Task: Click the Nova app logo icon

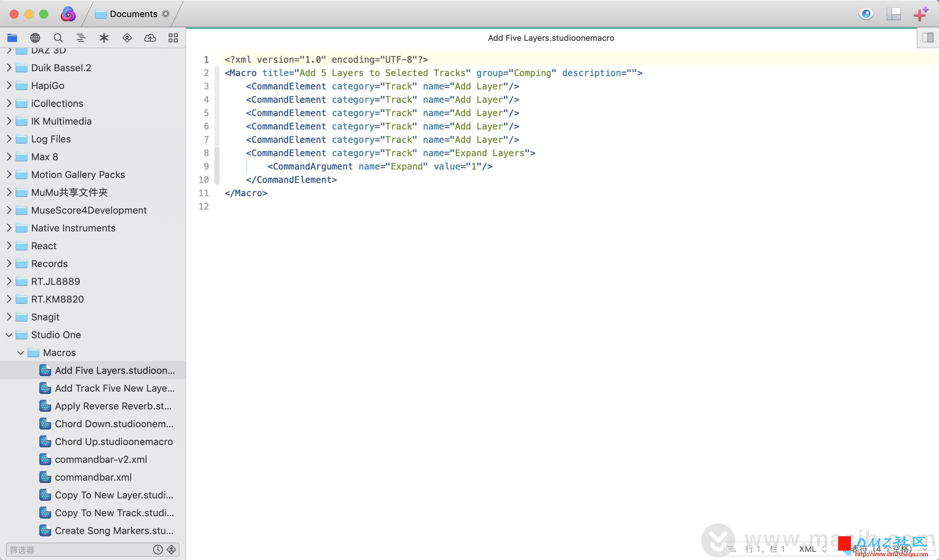Action: (x=68, y=14)
